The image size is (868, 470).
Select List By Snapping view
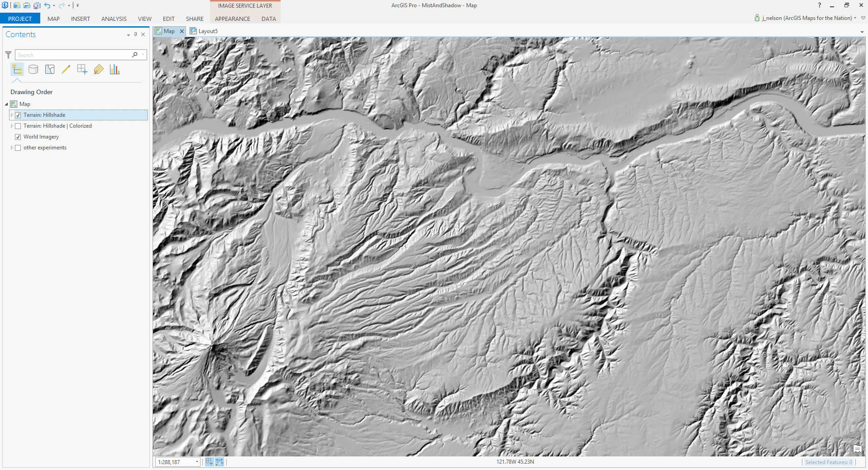click(x=82, y=69)
